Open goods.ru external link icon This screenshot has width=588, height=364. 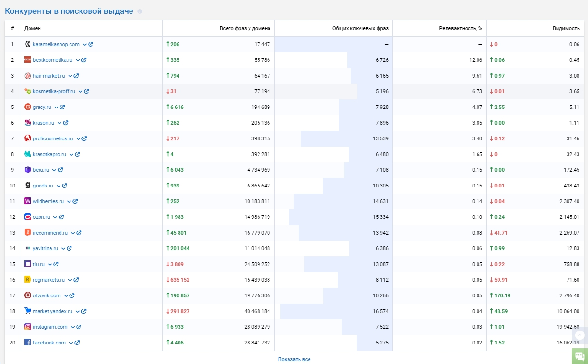pos(64,186)
